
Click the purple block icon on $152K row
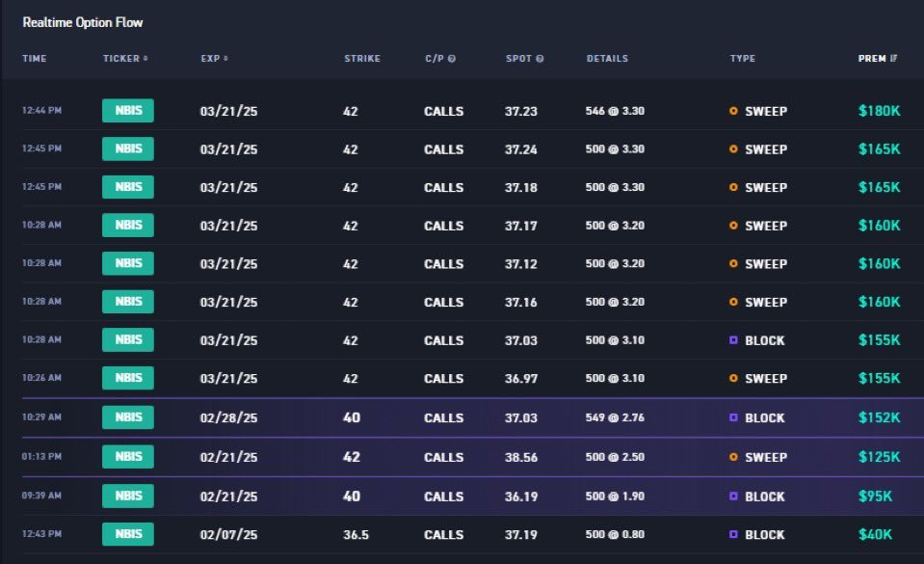pos(734,418)
